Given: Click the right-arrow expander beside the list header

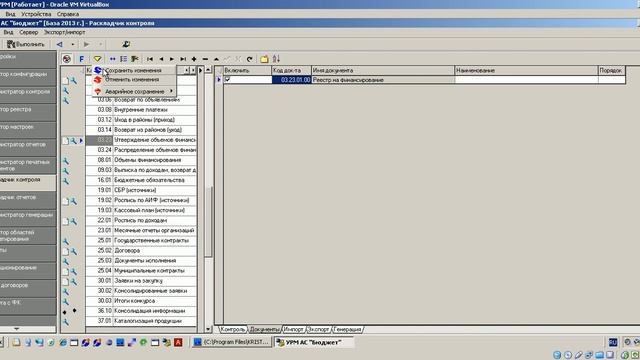Looking at the screenshot, I should coord(200,70).
